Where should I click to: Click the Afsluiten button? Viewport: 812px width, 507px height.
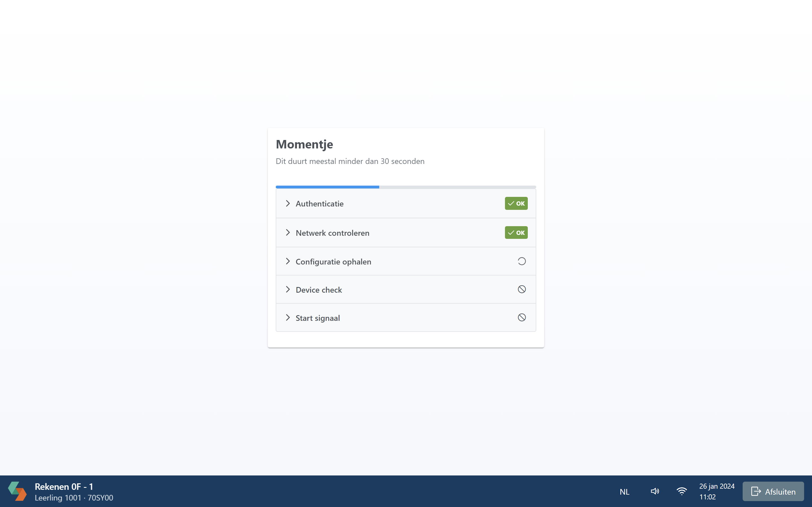pyautogui.click(x=773, y=491)
